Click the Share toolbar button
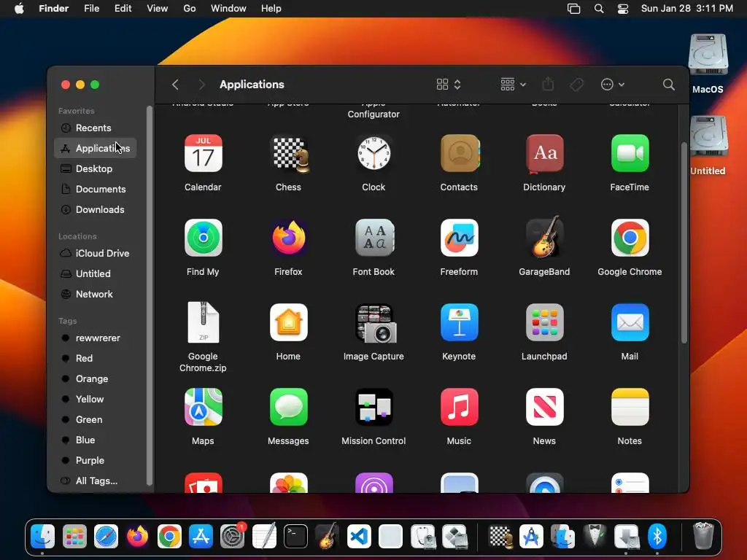 [x=548, y=85]
